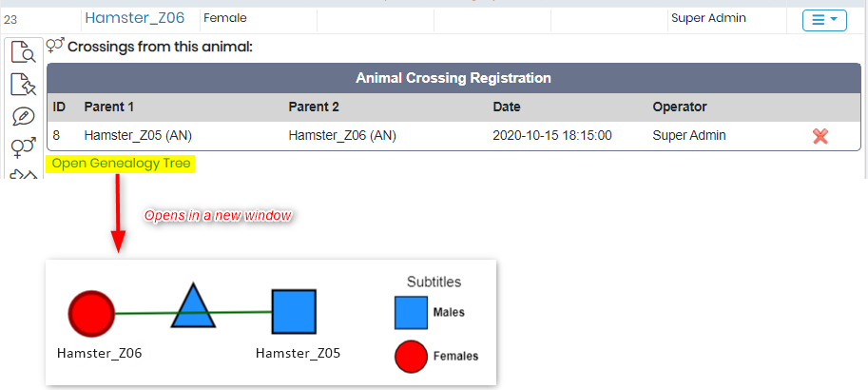Select the Hamster_Z05 (AN) parent cell
Viewport: 868px width, 390px height.
point(138,136)
